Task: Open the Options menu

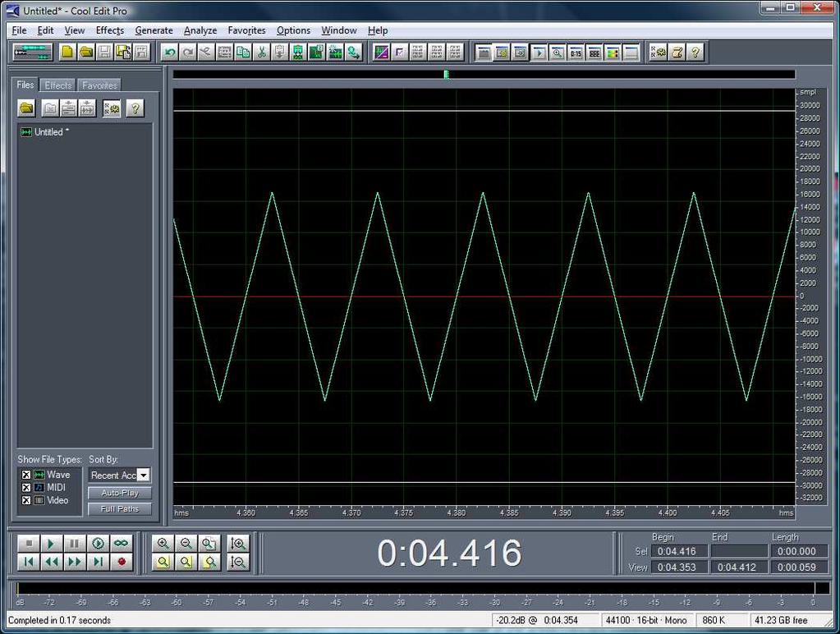Action: pos(293,30)
